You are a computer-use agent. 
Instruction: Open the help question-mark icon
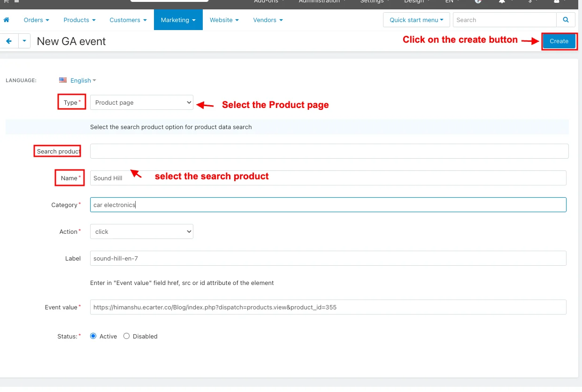click(478, 1)
